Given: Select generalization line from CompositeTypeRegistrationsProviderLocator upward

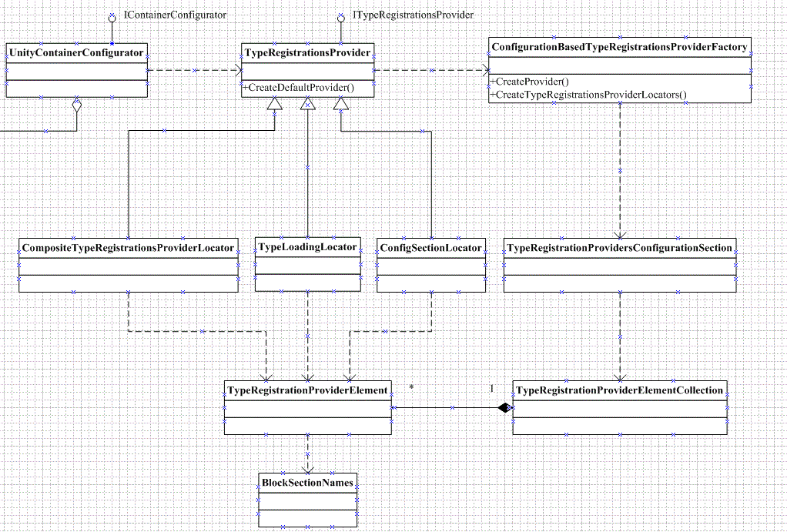Looking at the screenshot, I should [164, 130].
